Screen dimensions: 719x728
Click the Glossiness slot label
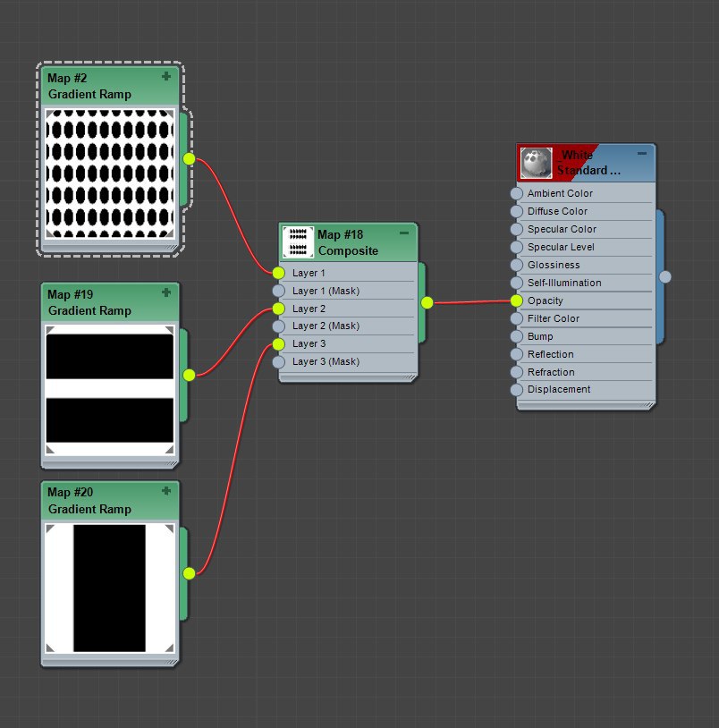tap(554, 265)
